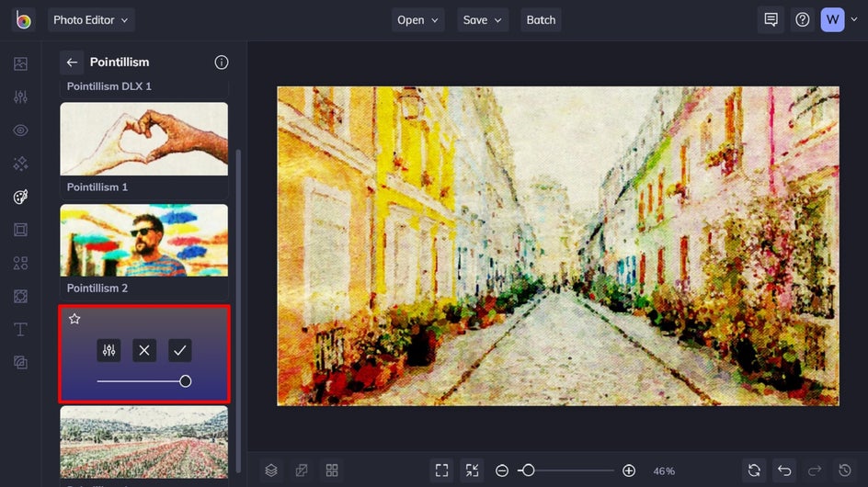Click the 46% zoom value
The width and height of the screenshot is (868, 487).
point(664,471)
